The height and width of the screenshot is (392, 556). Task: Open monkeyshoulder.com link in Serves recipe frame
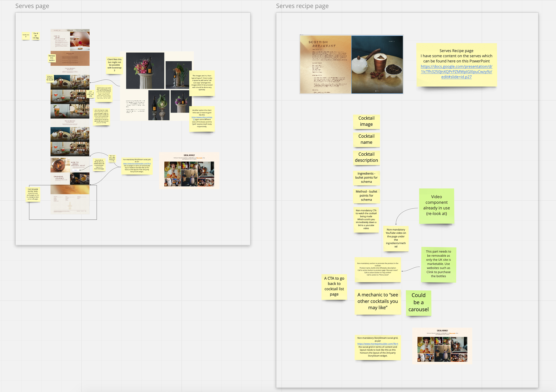pos(377,343)
